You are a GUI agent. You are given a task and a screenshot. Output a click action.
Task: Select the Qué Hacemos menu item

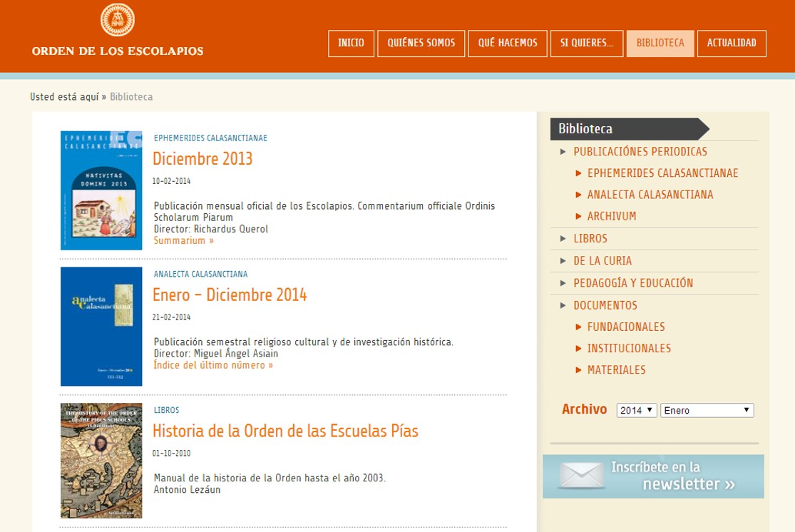[x=508, y=44]
